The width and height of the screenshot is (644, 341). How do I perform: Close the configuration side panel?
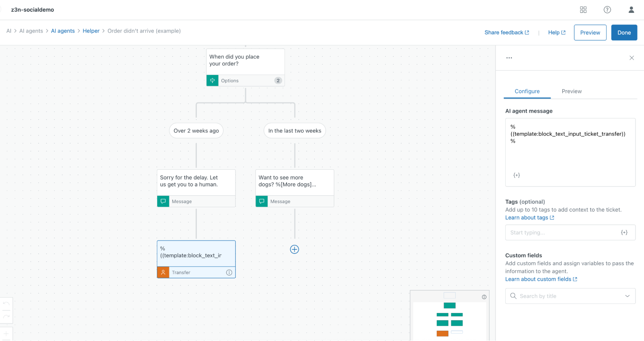[631, 58]
